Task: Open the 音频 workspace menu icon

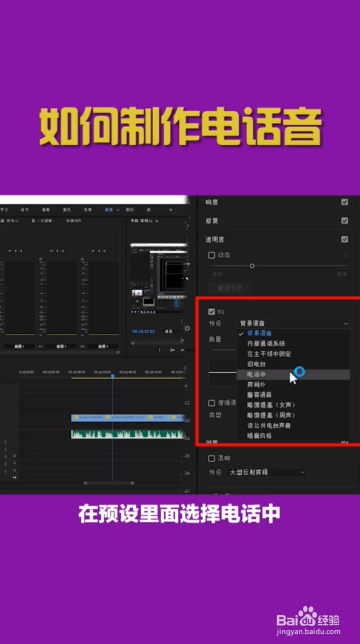Action: [x=118, y=210]
